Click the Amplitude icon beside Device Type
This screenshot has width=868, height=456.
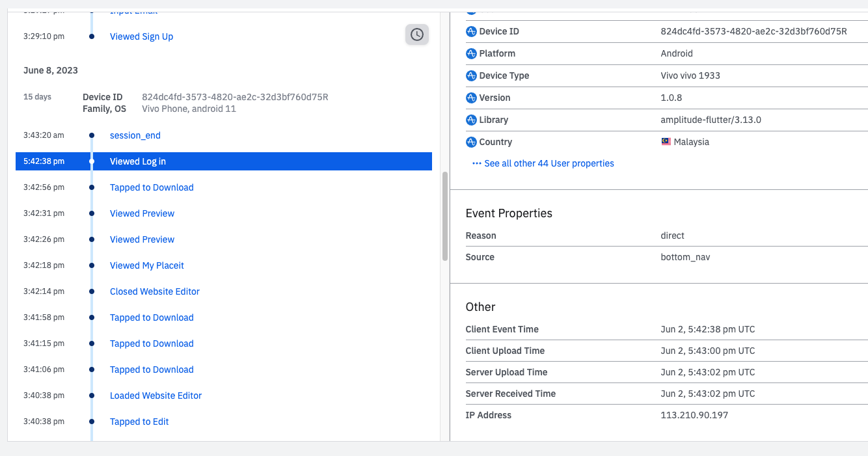pyautogui.click(x=472, y=76)
